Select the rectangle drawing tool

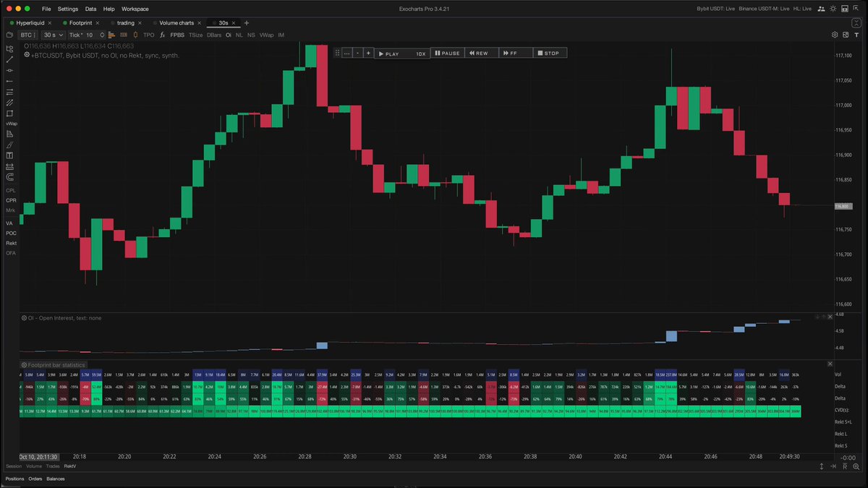click(x=10, y=114)
